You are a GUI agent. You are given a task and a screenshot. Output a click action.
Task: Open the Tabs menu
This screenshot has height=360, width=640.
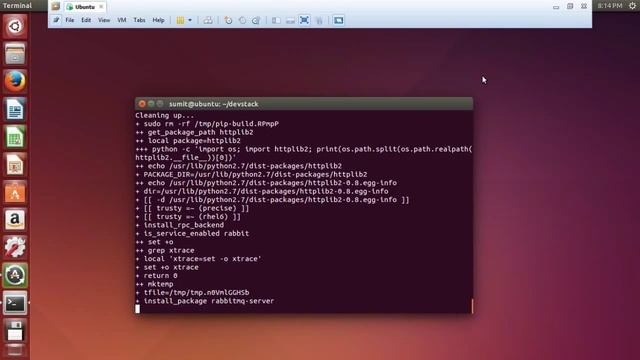[x=139, y=20]
